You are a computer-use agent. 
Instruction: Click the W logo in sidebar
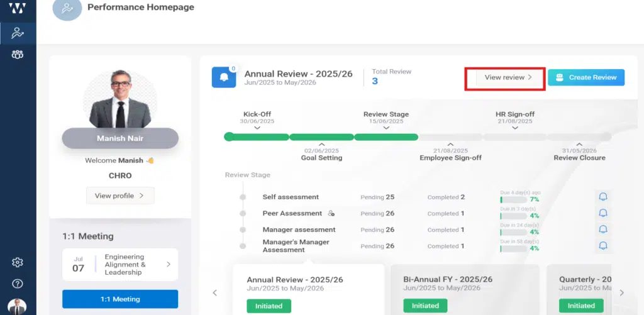[17, 9]
